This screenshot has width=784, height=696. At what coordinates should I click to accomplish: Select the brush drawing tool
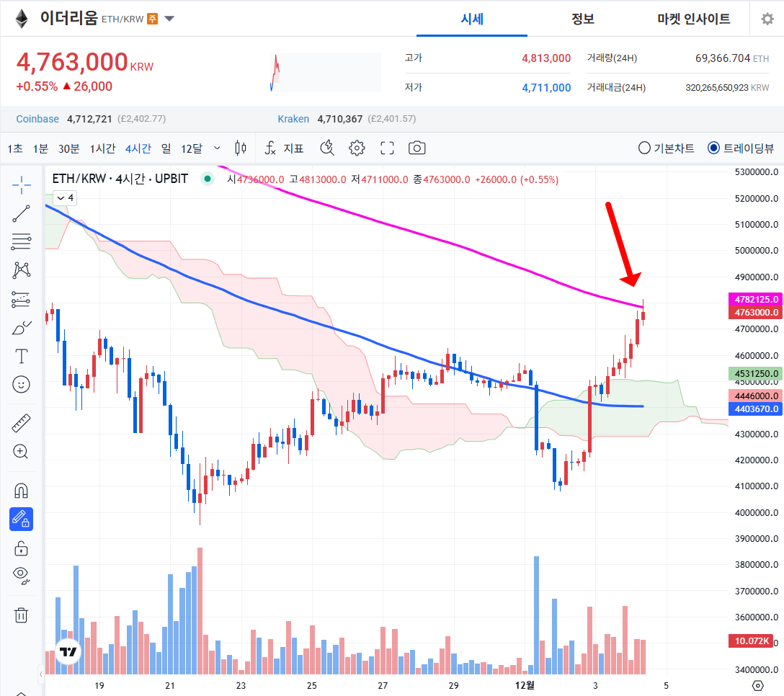pyautogui.click(x=22, y=327)
